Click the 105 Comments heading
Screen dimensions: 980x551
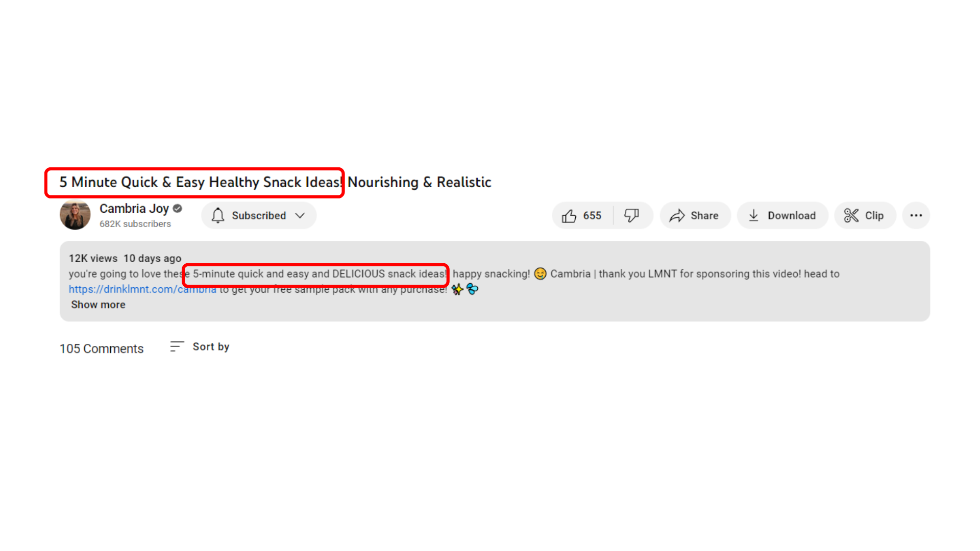tap(102, 348)
